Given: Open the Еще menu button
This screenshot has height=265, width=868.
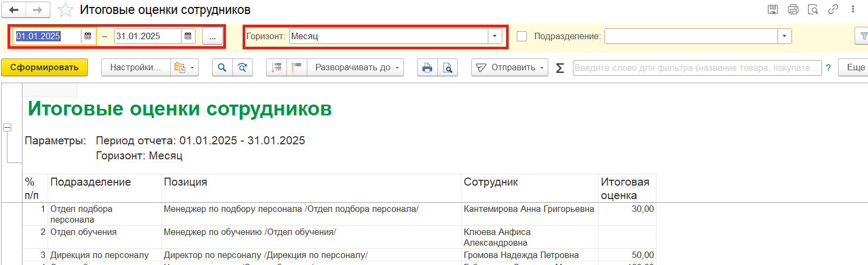Looking at the screenshot, I should click(853, 68).
